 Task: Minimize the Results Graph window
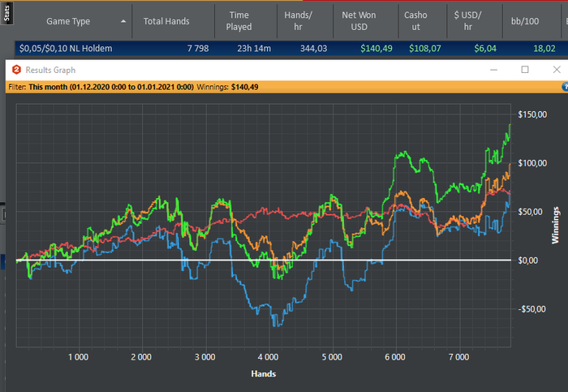click(493, 70)
